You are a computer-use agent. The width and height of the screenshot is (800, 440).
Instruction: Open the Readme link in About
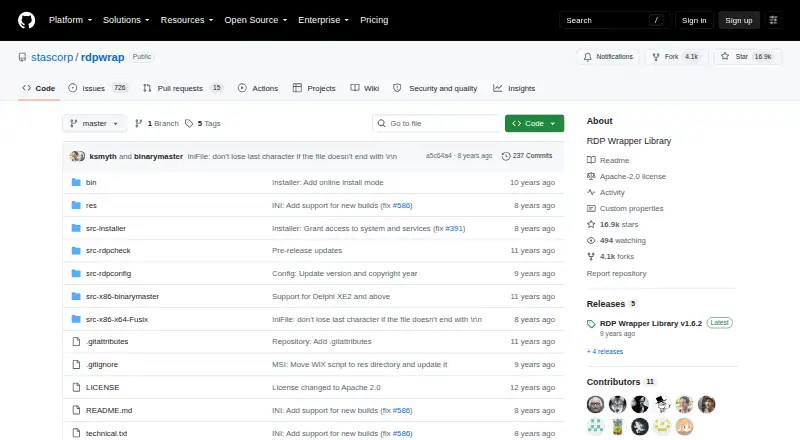608,160
